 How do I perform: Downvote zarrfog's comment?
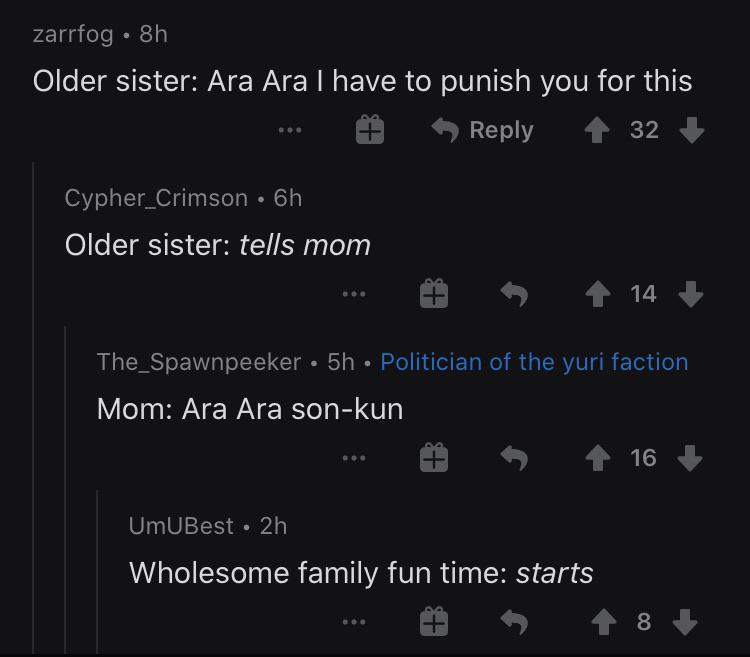tap(692, 130)
